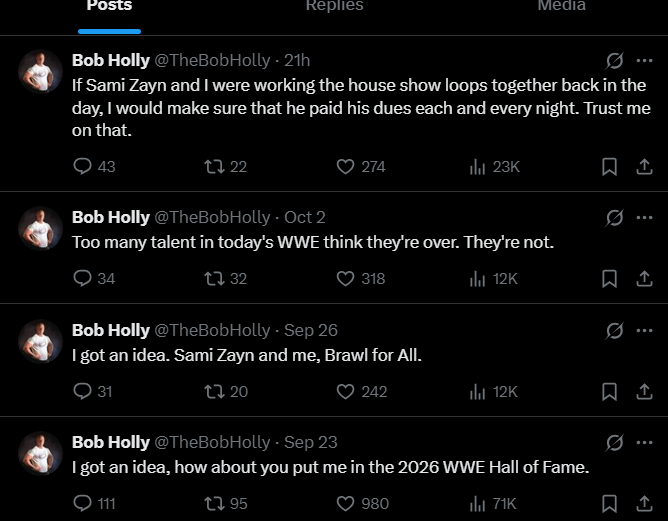This screenshot has width=668, height=521.
Task: Switch to the Replies tab
Action: (x=334, y=6)
